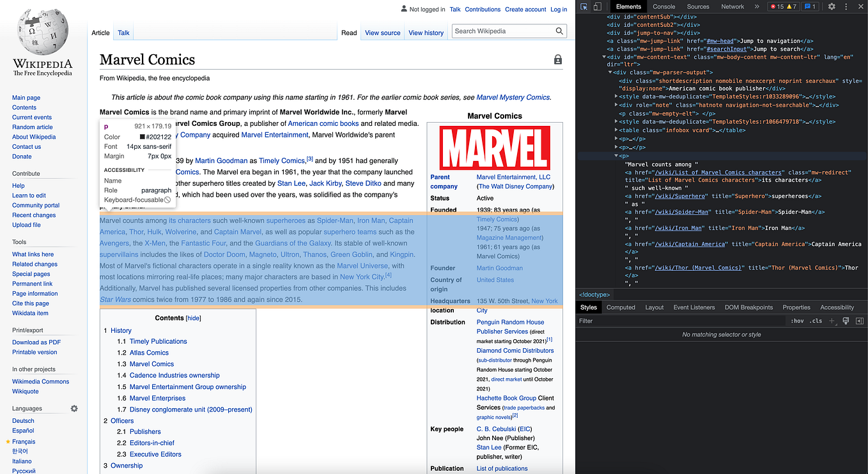Screen dimensions: 868x474
Task: Toggle :hov element state pseudo-classes
Action: [x=797, y=321]
